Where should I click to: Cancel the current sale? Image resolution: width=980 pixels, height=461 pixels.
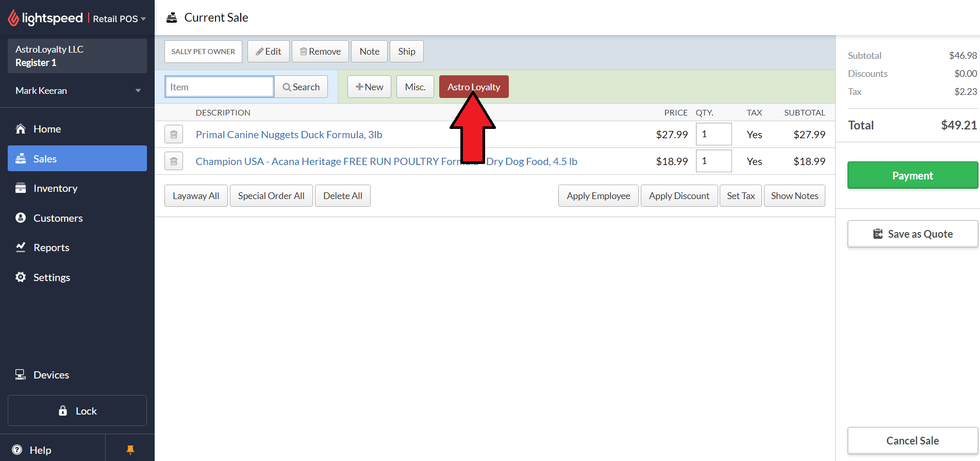(912, 441)
